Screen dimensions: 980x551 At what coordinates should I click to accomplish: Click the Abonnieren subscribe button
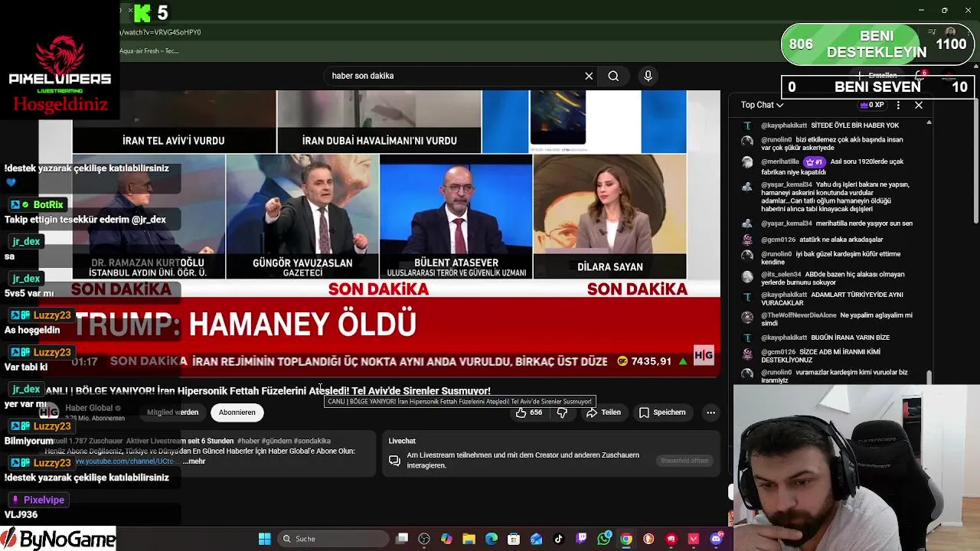(x=237, y=412)
